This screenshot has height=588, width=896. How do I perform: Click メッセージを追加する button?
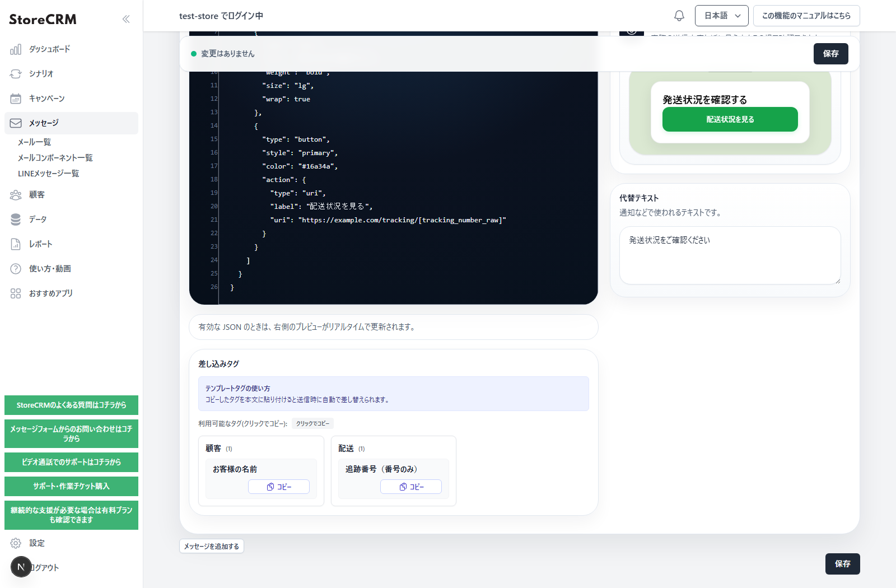212,546
